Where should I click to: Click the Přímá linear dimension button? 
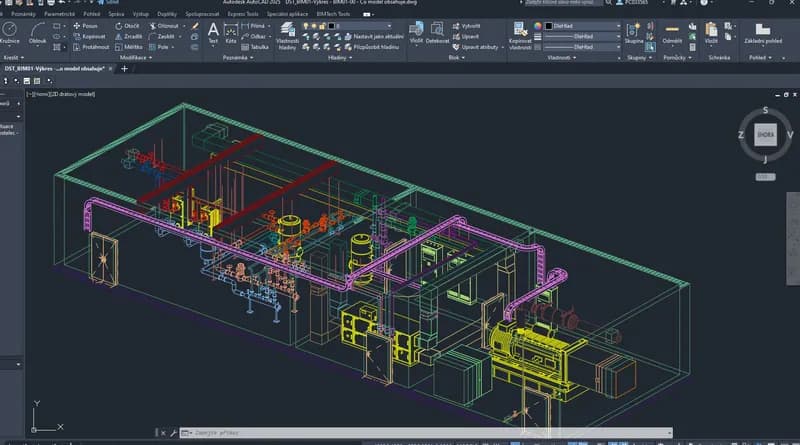coord(254,26)
